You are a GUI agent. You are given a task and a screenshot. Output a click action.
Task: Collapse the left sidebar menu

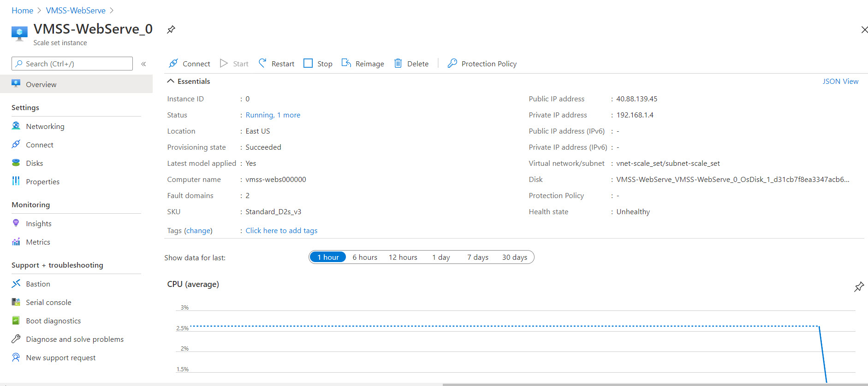pyautogui.click(x=143, y=64)
